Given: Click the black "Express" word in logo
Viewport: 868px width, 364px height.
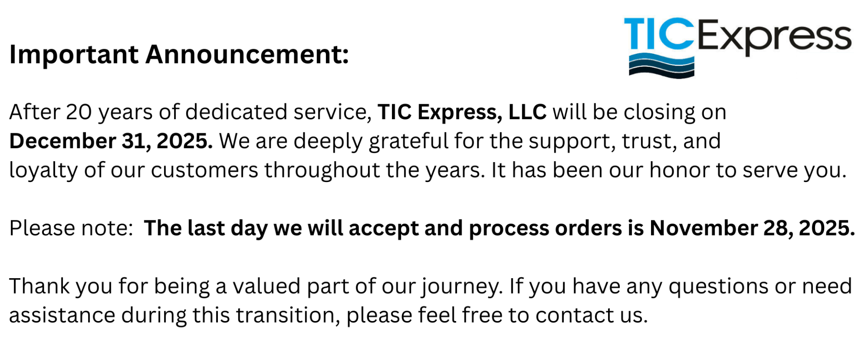Looking at the screenshot, I should (774, 38).
